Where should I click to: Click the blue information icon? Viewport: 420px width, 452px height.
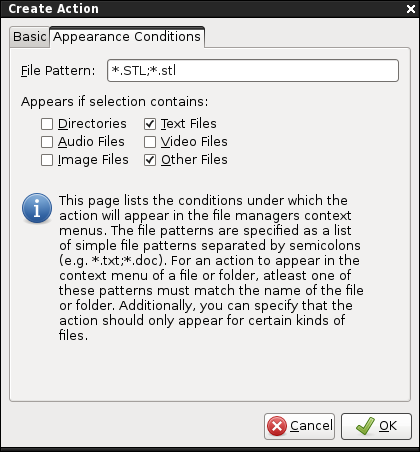37,208
